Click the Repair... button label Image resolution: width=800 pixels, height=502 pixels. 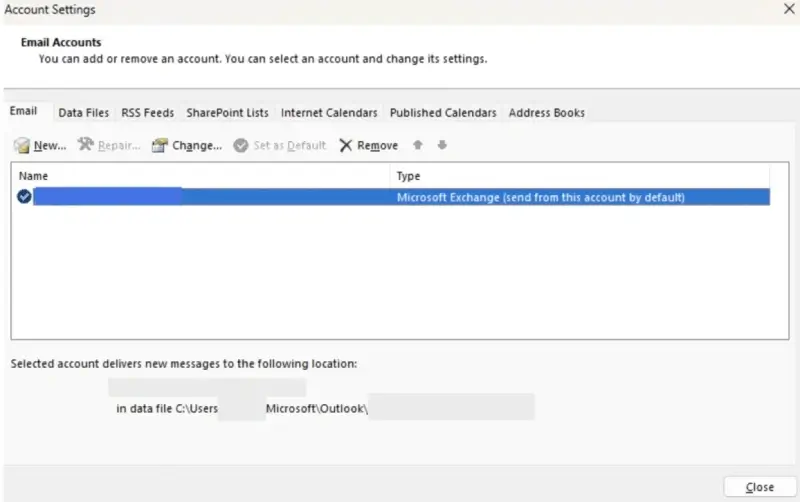(x=119, y=146)
